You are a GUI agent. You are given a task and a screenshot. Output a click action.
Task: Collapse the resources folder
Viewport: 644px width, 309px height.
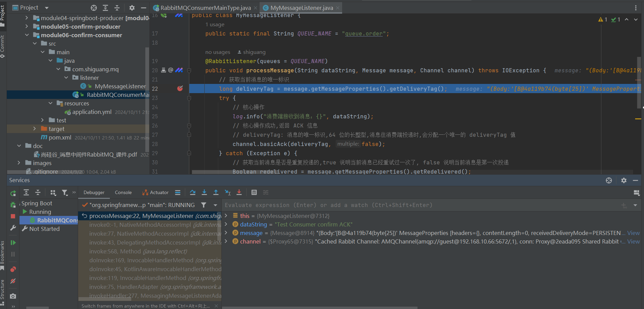point(50,103)
